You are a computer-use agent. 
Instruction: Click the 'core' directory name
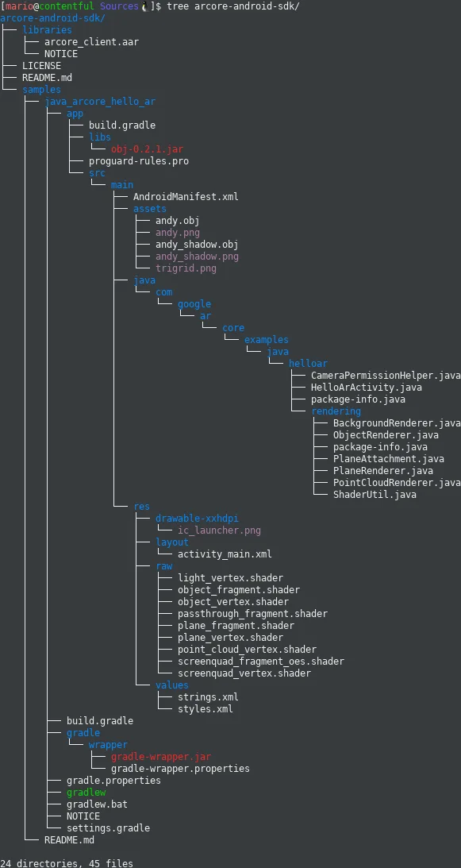pyautogui.click(x=233, y=329)
